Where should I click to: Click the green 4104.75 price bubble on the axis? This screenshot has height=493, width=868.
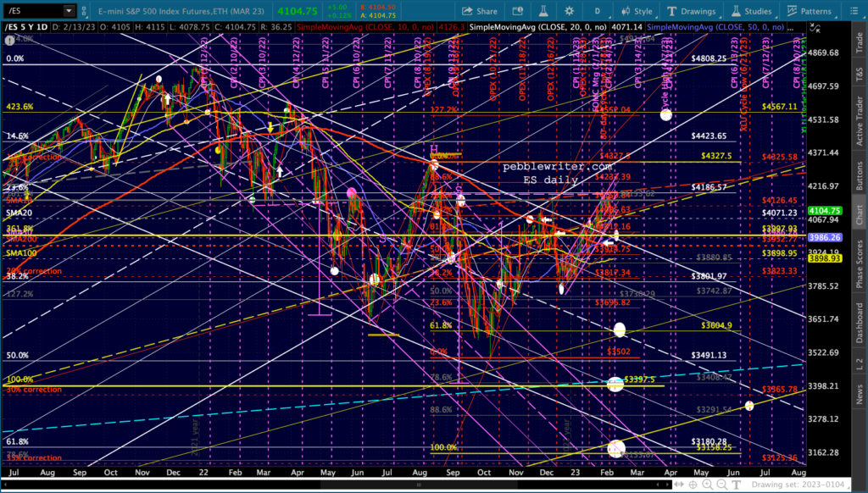click(x=825, y=211)
